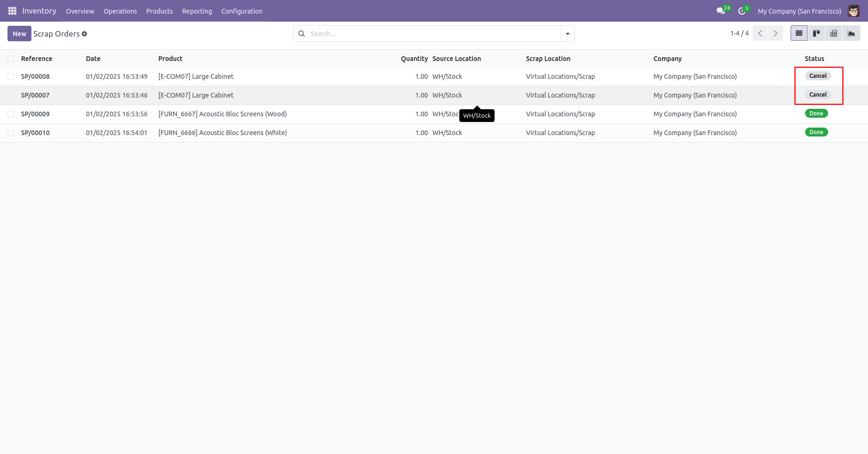Open the activities clock icon
The width and height of the screenshot is (868, 454).
pyautogui.click(x=742, y=11)
